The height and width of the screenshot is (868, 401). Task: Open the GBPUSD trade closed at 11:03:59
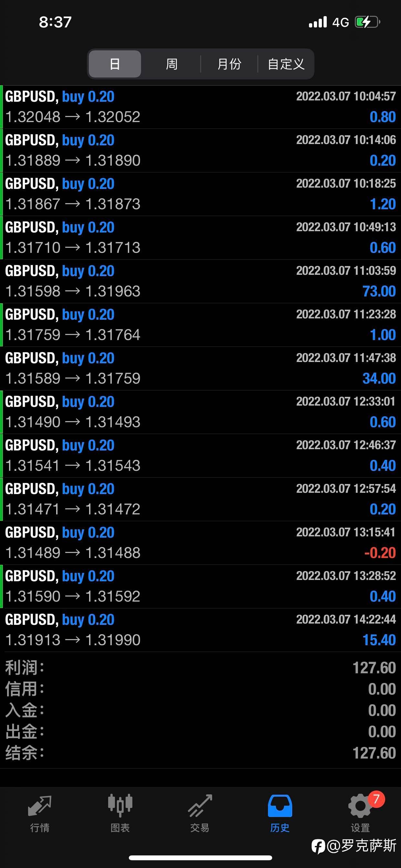(200, 281)
